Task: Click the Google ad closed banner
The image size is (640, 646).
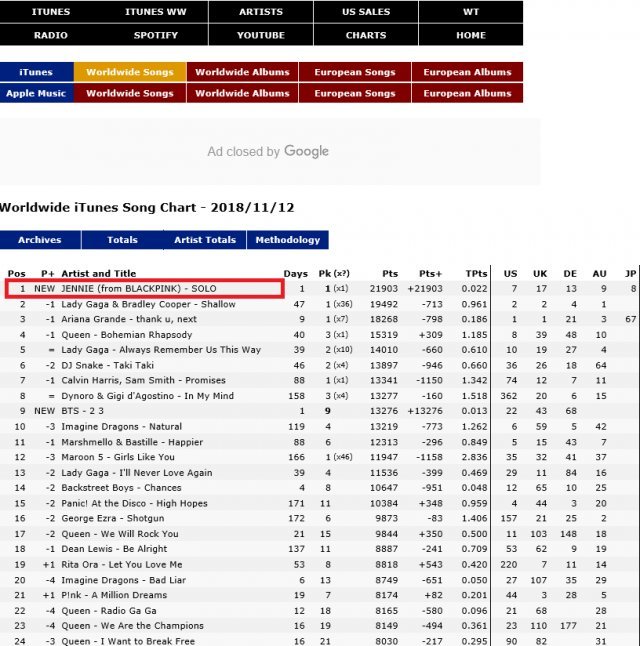Action: click(268, 152)
